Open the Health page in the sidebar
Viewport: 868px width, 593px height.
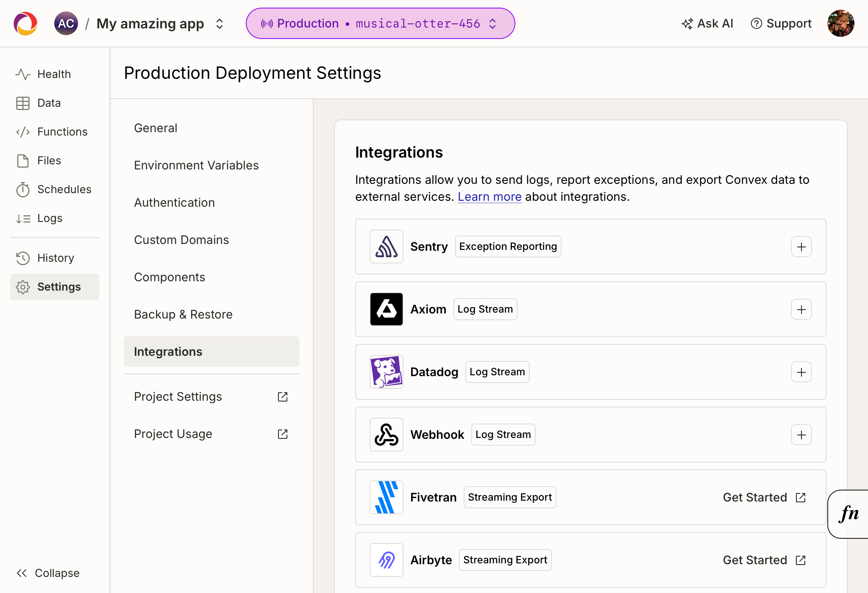click(55, 74)
